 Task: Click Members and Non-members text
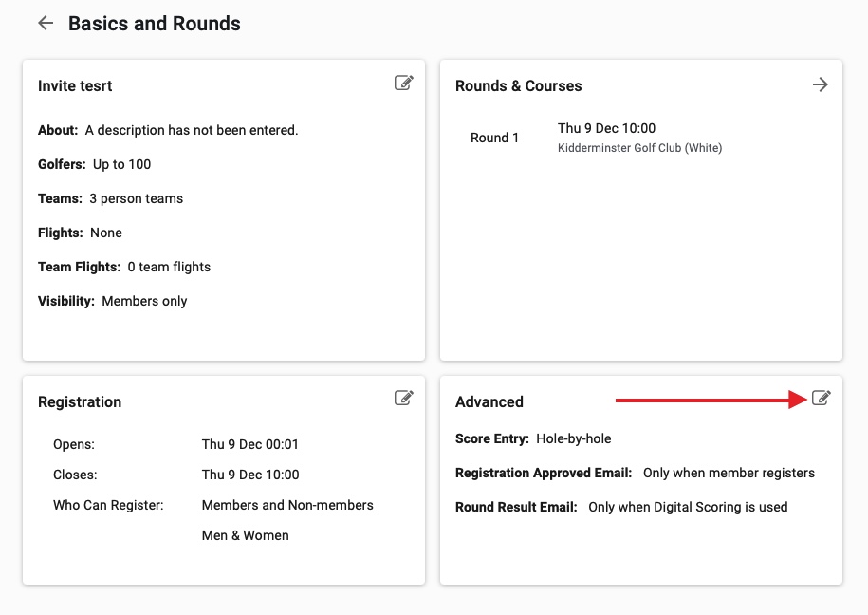[x=287, y=505]
